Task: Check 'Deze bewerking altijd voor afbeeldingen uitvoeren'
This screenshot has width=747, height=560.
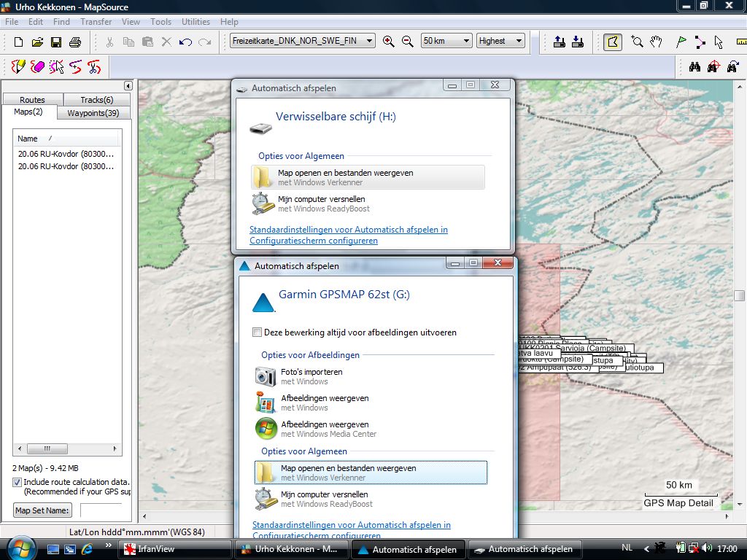Action: click(257, 332)
